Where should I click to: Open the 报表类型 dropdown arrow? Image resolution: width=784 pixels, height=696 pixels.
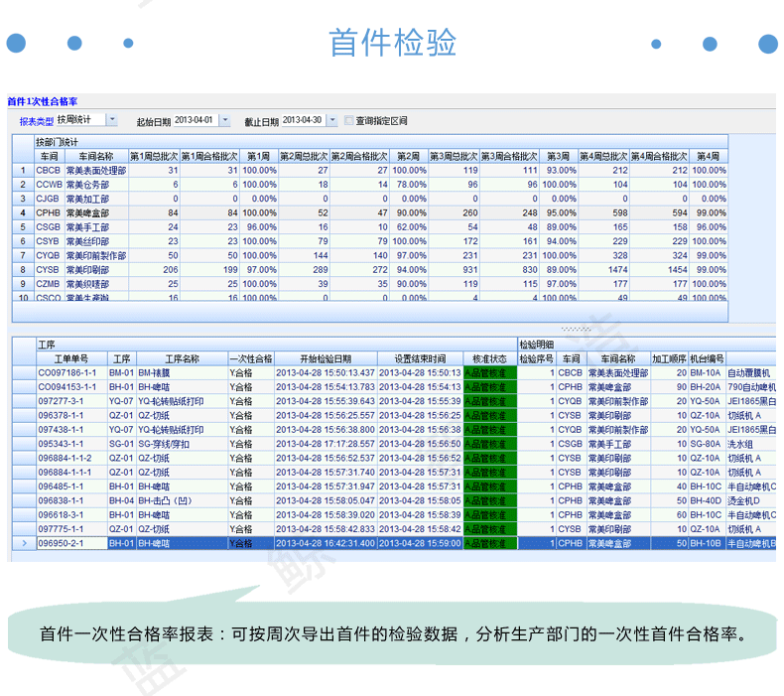click(x=112, y=120)
